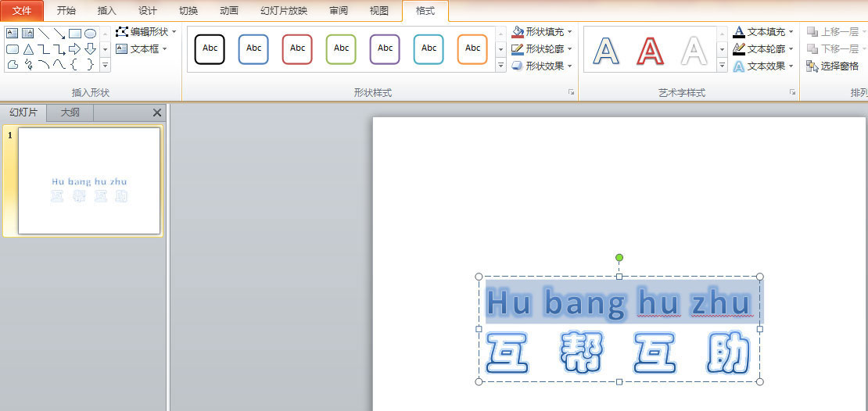Open the Shape Fill (形状填充) dropdown arrow
Screen dimensions: 868x411
point(570,32)
